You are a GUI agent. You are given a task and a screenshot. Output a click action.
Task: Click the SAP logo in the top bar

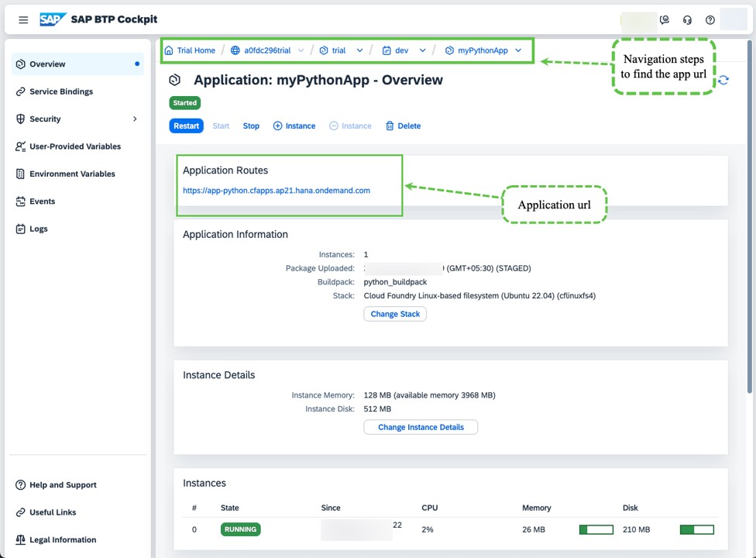tap(53, 19)
